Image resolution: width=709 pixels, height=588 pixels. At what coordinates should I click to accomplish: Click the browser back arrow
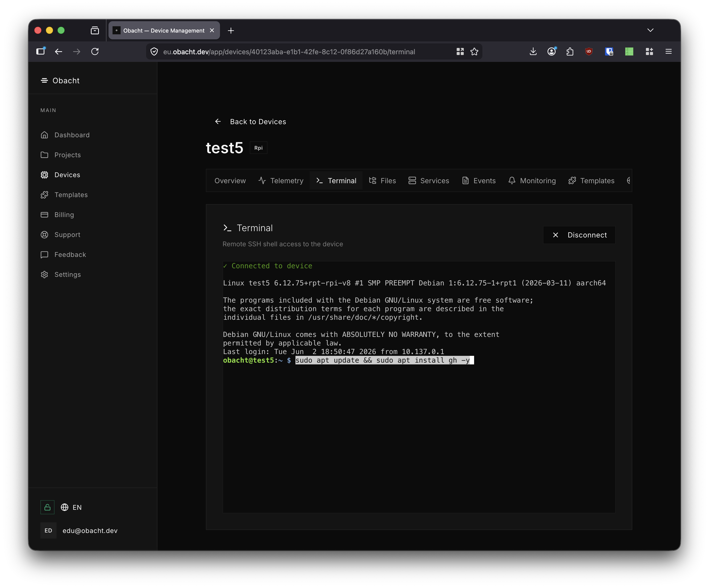click(x=58, y=51)
